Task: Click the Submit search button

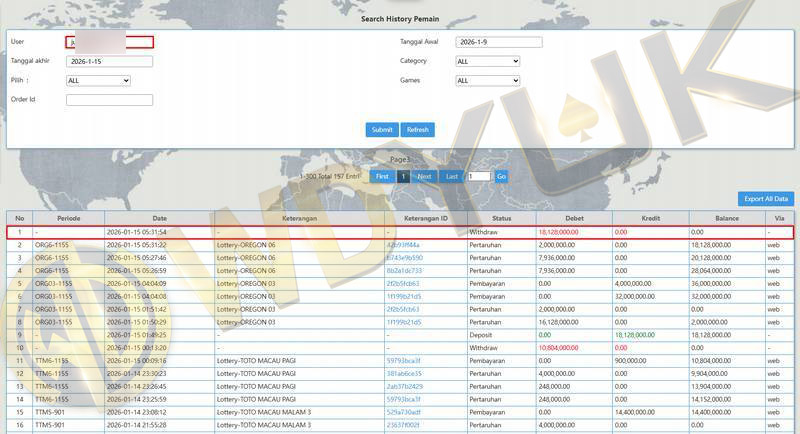Action: tap(382, 130)
